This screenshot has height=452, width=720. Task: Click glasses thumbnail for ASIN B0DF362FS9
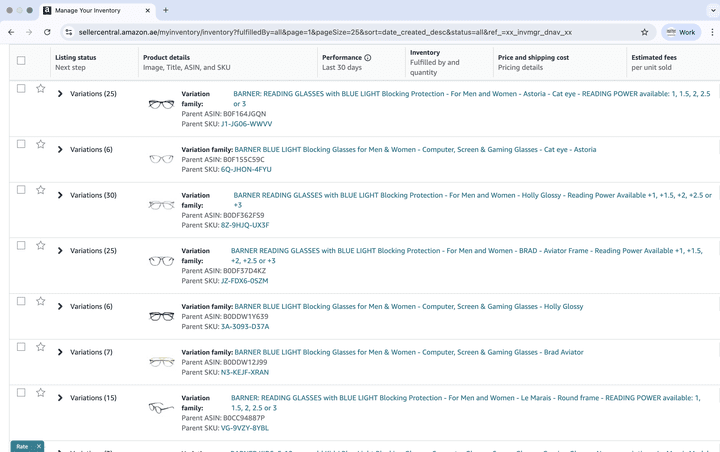point(161,205)
